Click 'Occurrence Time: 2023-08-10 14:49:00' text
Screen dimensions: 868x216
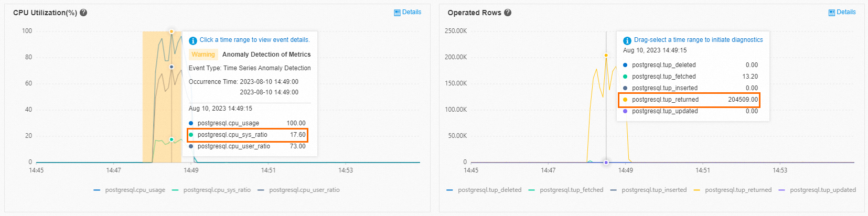(x=243, y=82)
